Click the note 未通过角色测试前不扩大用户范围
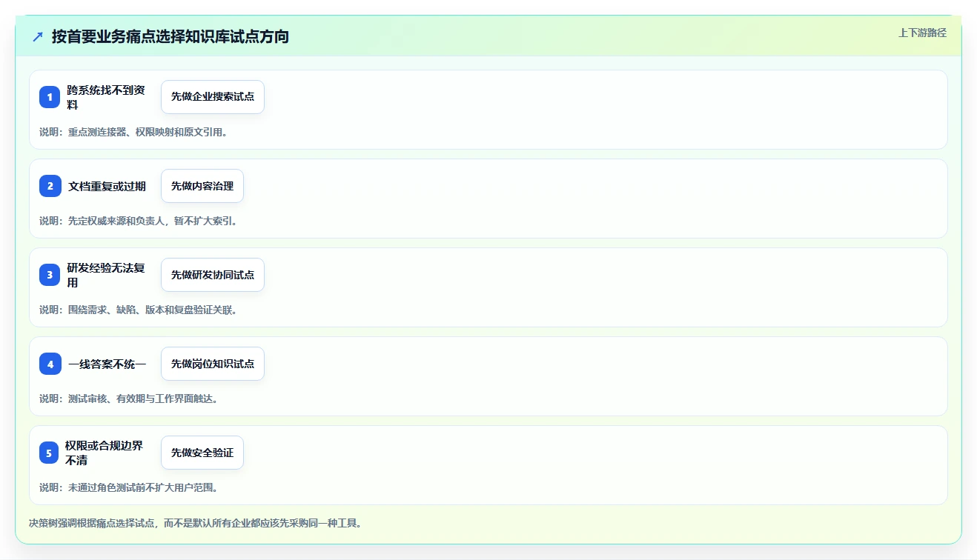Image resolution: width=977 pixels, height=560 pixels. [143, 487]
